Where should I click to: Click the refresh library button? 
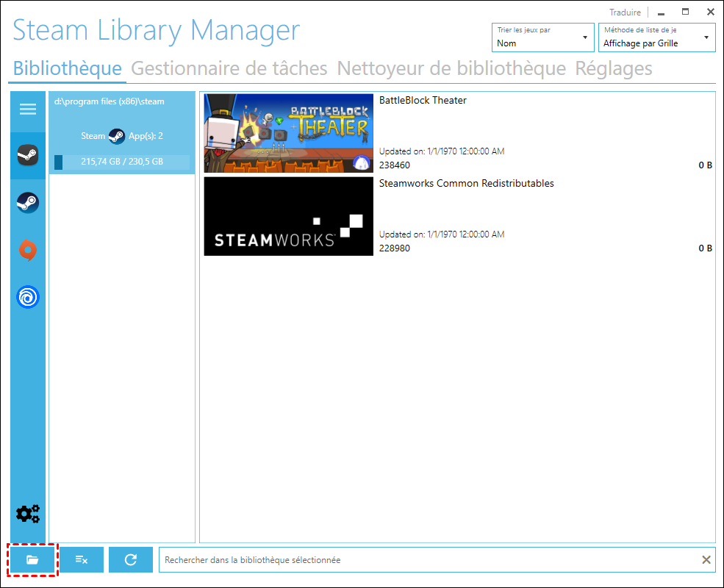[131, 560]
